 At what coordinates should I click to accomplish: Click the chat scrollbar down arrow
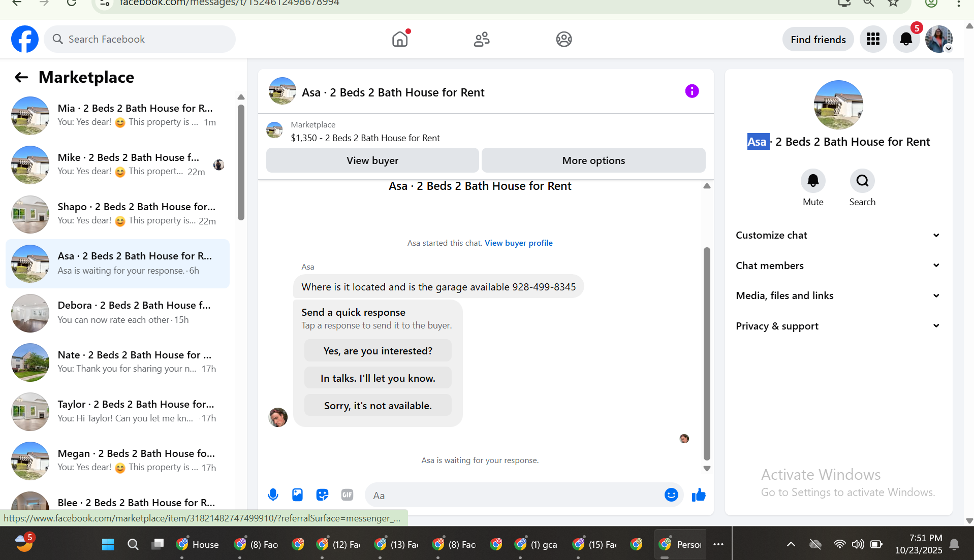707,469
